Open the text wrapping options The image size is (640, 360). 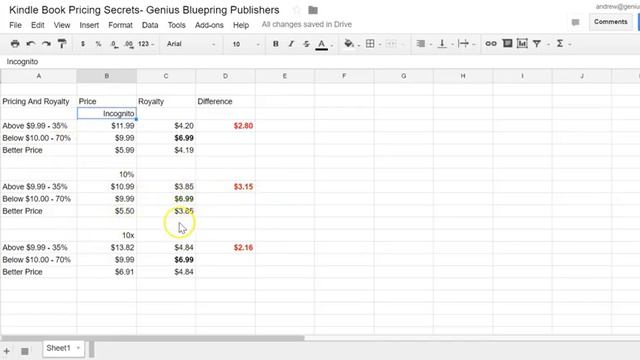coord(463,44)
